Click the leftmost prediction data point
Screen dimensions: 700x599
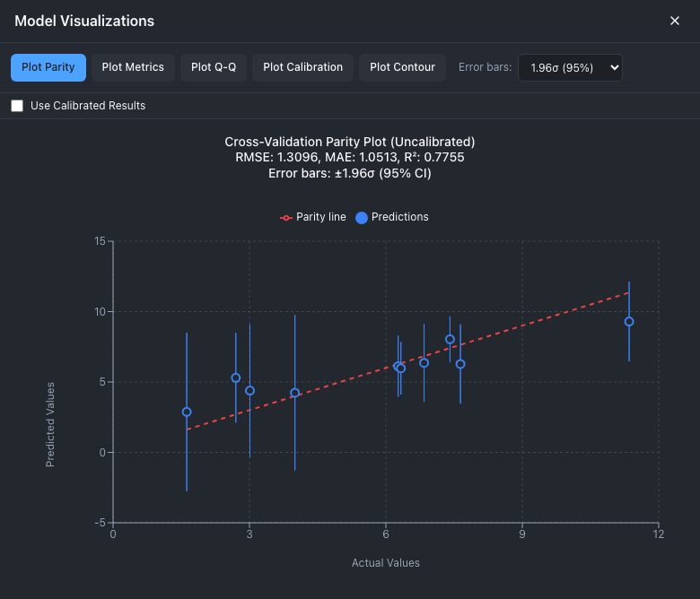[x=187, y=412]
